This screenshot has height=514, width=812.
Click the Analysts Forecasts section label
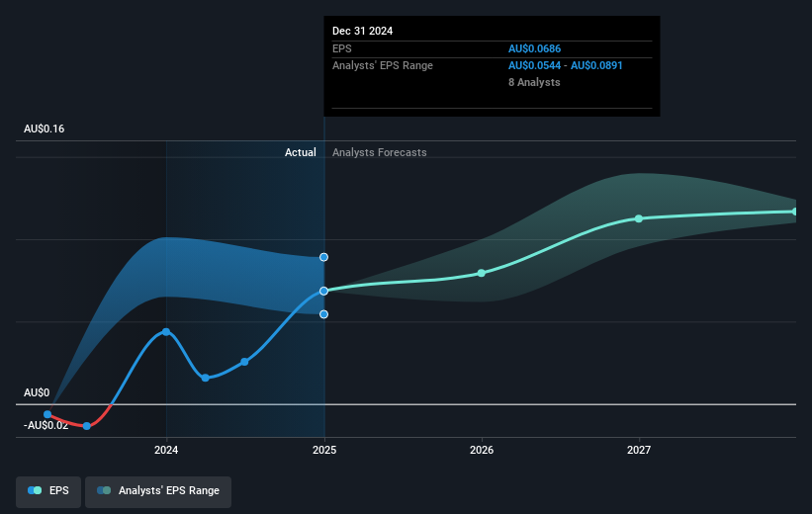click(x=380, y=152)
